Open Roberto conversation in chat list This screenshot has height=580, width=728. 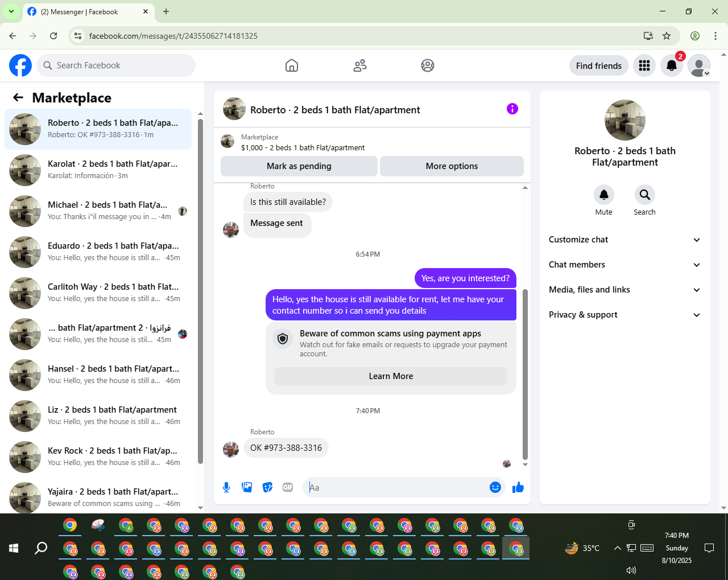pyautogui.click(x=98, y=129)
